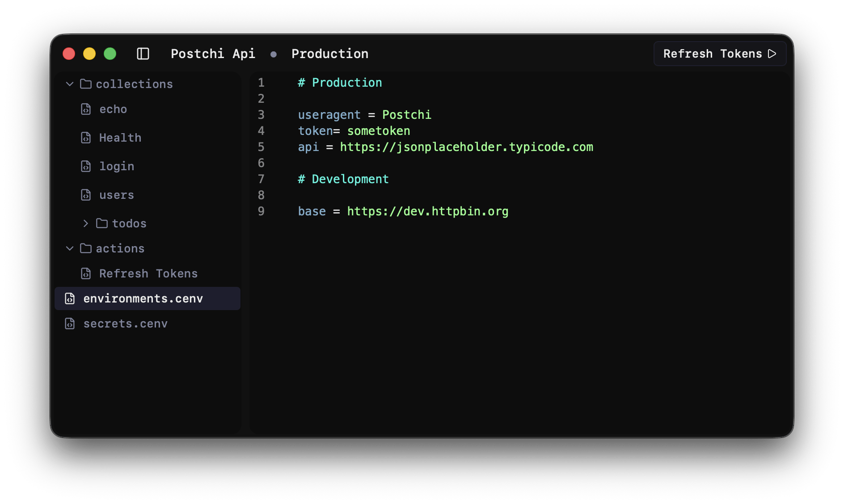Click the secrets.cenv file icon
The width and height of the screenshot is (844, 504).
tap(70, 324)
